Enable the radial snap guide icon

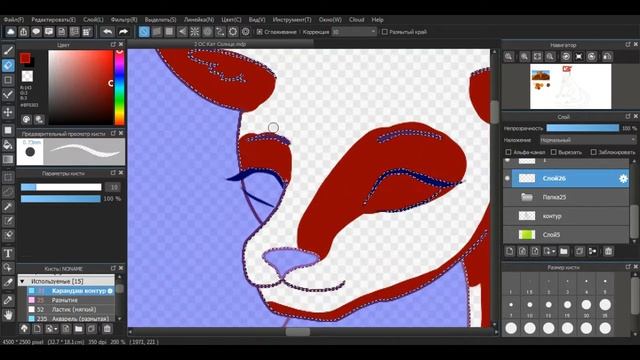click(x=195, y=32)
